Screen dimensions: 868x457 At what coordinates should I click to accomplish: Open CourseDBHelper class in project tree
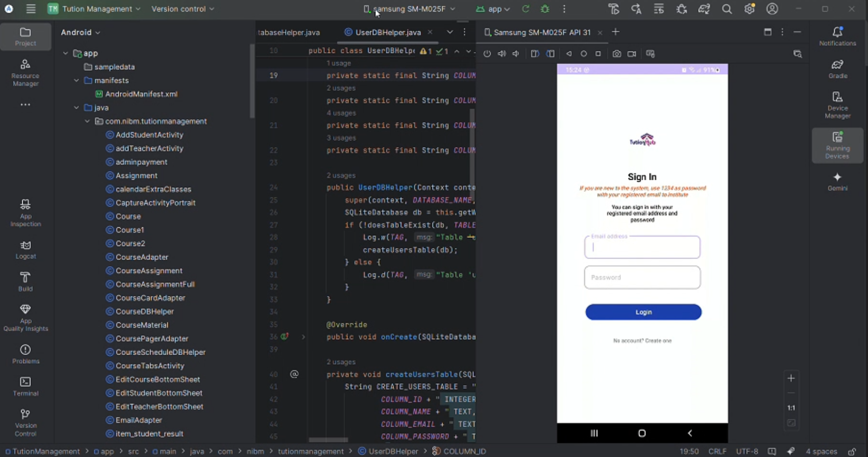tap(144, 312)
